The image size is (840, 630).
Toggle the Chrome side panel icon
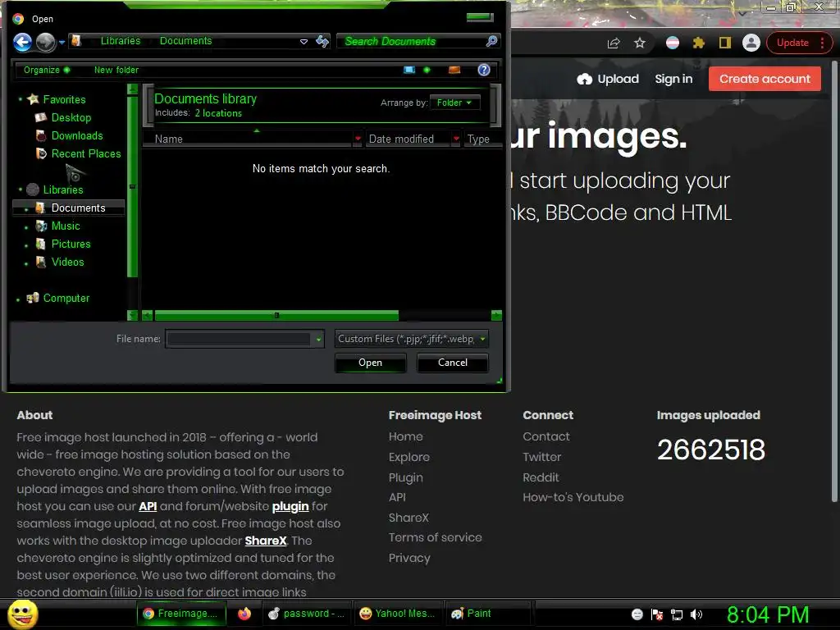(725, 43)
